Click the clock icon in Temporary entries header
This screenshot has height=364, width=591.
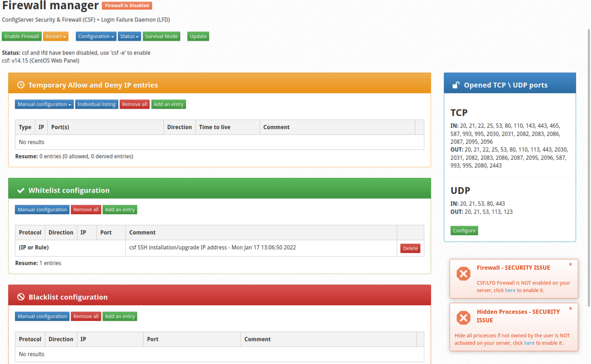(21, 85)
